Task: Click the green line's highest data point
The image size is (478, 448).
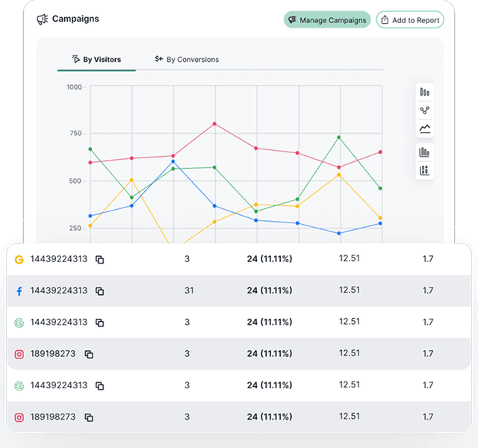Action: click(339, 137)
